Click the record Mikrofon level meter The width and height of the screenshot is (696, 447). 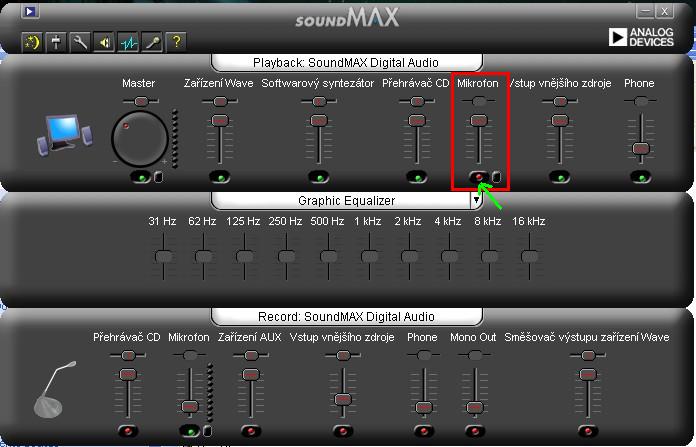pos(210,392)
